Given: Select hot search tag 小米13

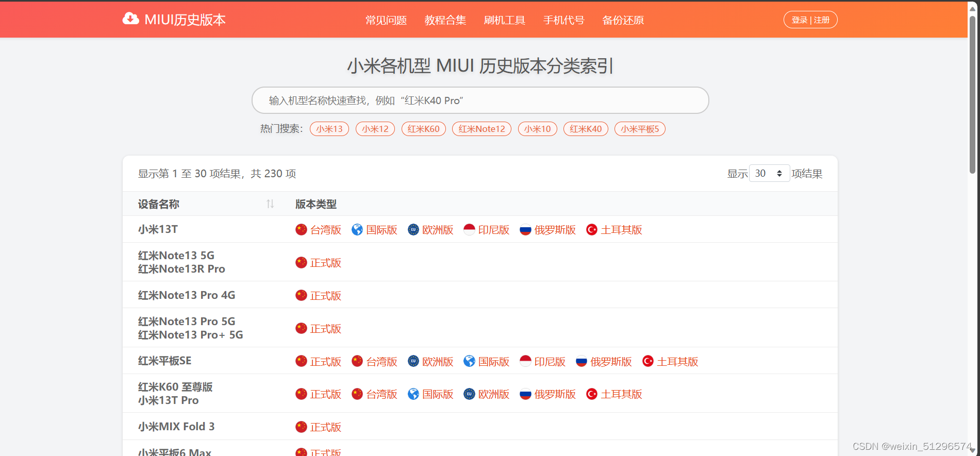Looking at the screenshot, I should tap(329, 129).
